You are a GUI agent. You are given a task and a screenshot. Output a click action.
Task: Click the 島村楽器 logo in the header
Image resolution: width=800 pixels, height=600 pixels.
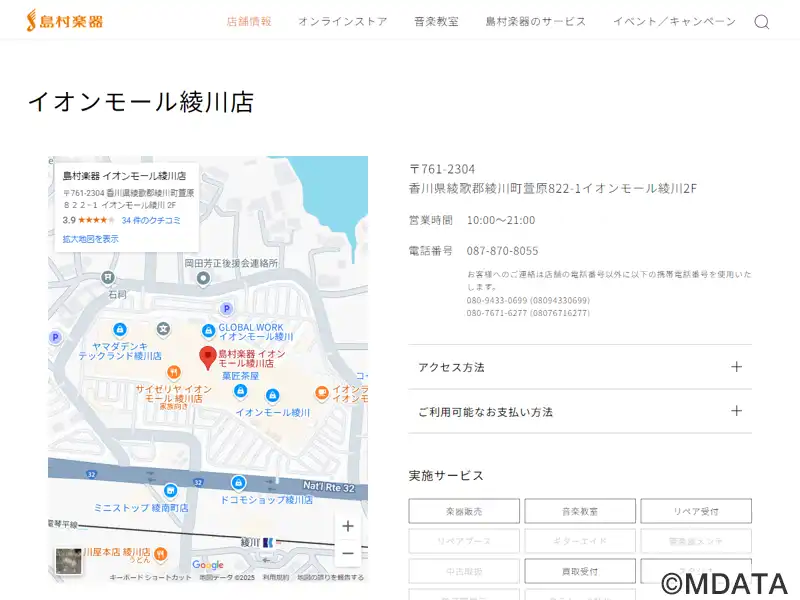click(x=65, y=20)
